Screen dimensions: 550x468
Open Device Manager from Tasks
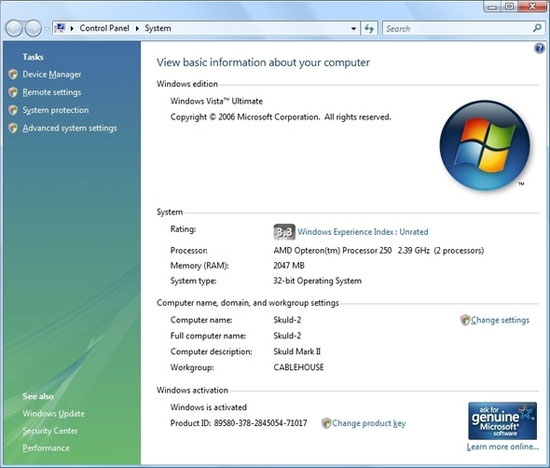(x=52, y=74)
